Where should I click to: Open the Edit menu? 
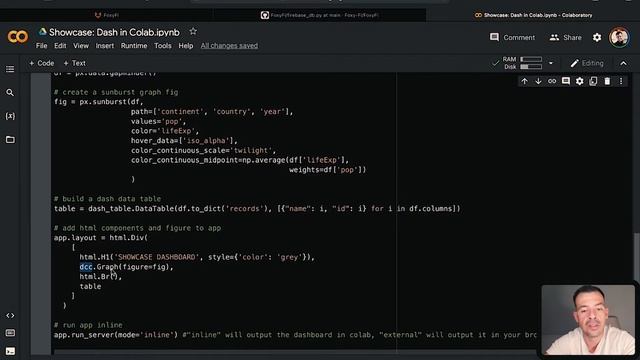click(x=60, y=46)
